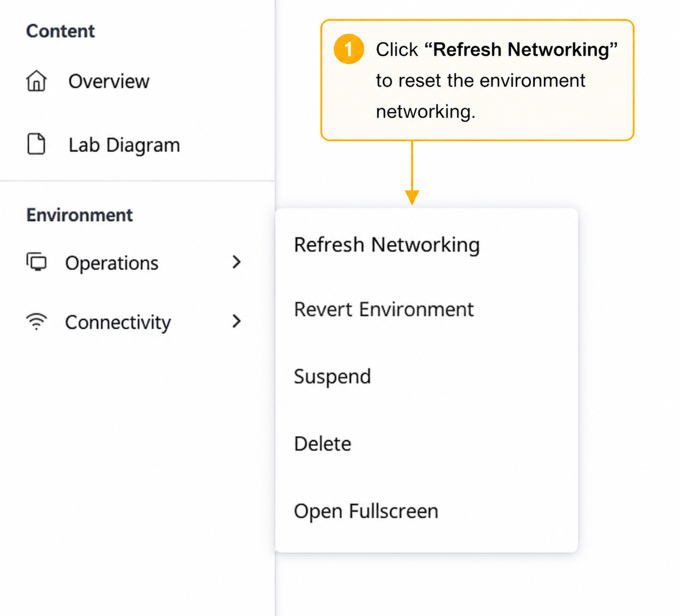Click the Content section heading
This screenshot has height=616, width=680.
tap(60, 31)
